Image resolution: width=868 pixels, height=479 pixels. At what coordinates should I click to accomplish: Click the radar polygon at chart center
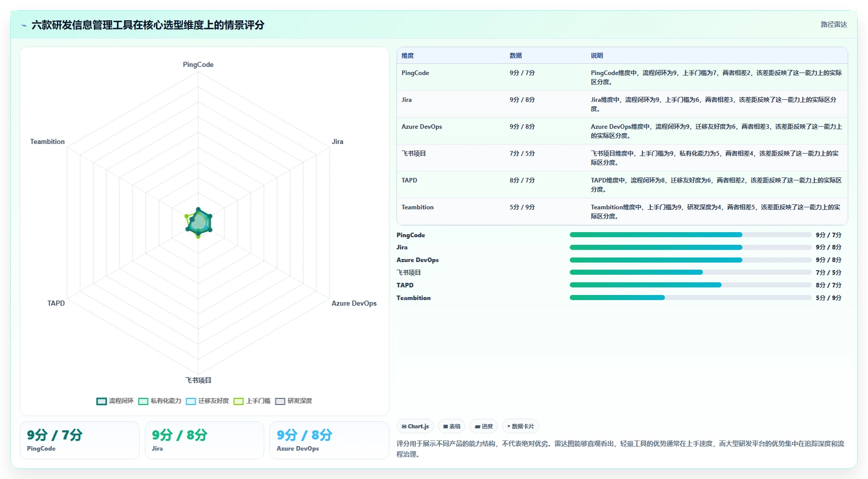point(199,223)
